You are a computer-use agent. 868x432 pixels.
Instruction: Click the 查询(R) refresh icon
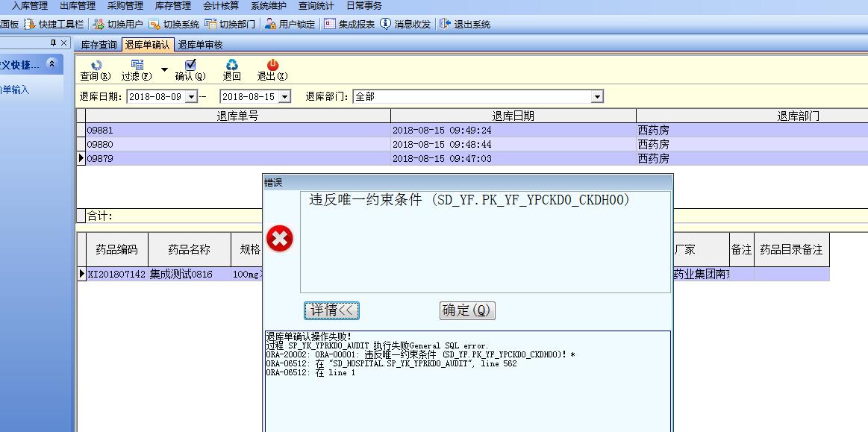coord(96,65)
